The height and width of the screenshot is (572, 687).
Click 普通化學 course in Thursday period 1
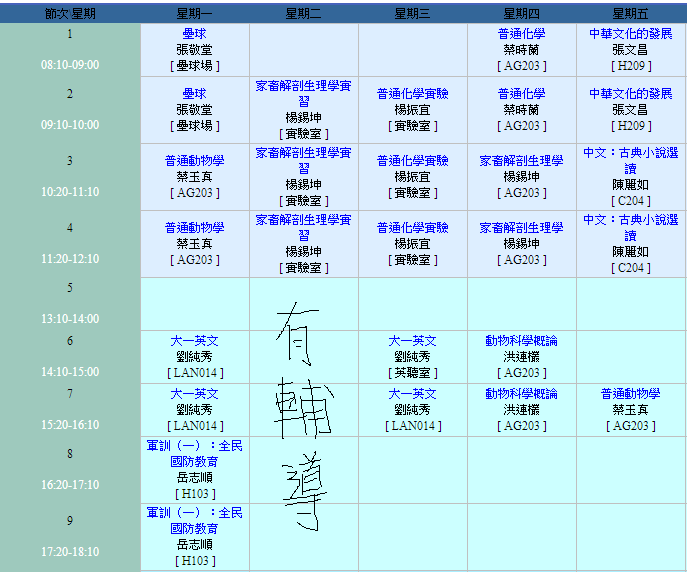click(521, 34)
